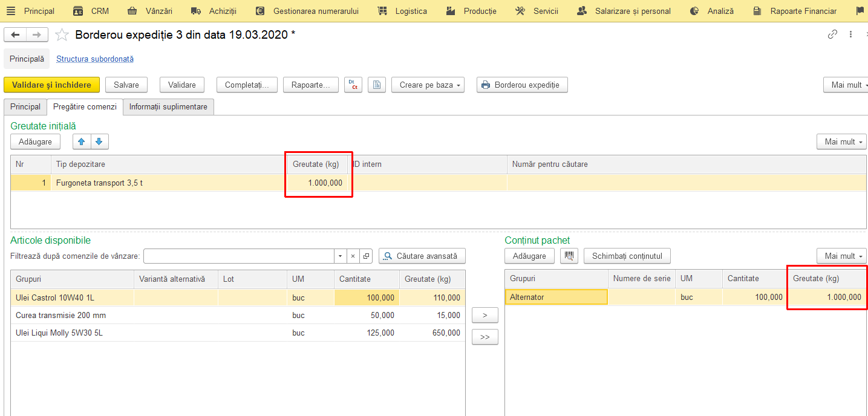Viewport: 868px width, 416px height.
Task: Click the barcode scanner icon in Conținut pachet
Action: 569,256
